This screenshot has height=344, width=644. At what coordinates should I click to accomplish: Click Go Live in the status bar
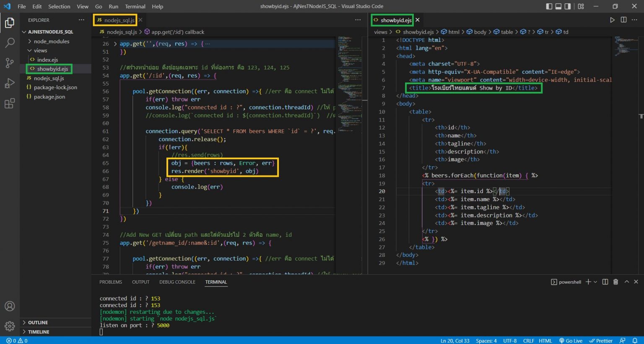571,341
